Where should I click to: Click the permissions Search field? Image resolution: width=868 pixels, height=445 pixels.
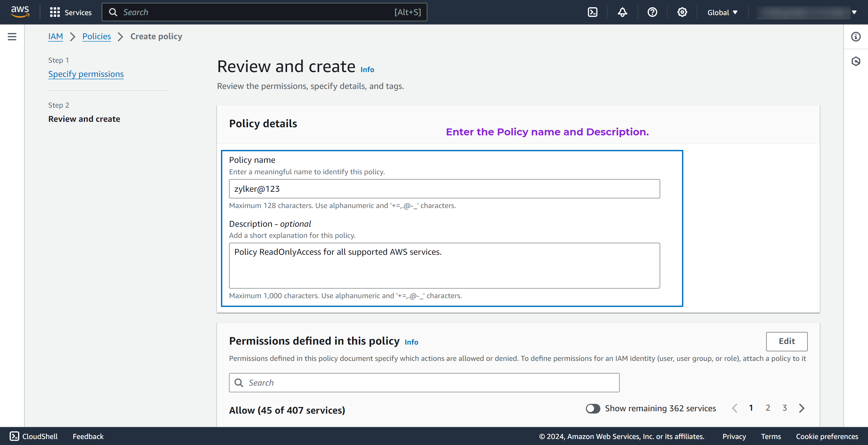pyautogui.click(x=424, y=383)
